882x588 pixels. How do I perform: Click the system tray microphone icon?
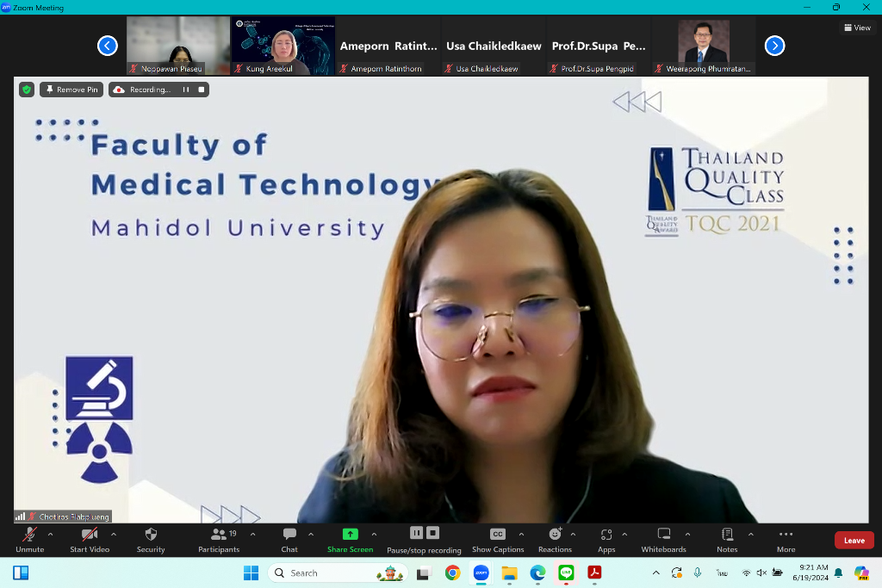(698, 573)
